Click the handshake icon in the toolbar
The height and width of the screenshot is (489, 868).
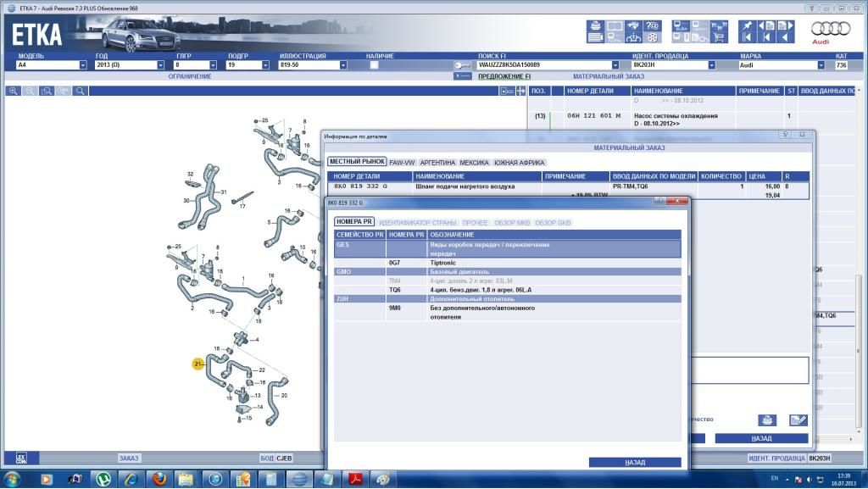[633, 25]
